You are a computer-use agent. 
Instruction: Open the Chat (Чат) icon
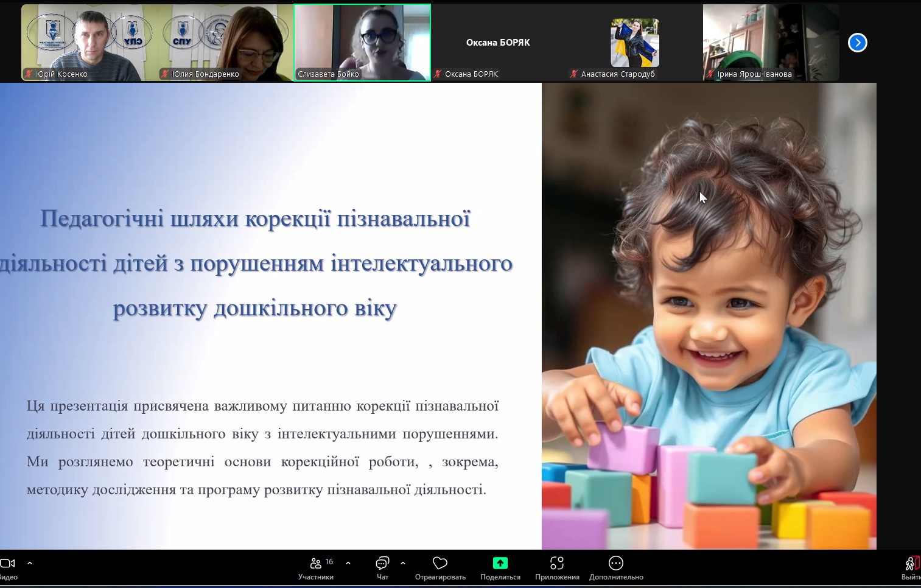click(382, 564)
